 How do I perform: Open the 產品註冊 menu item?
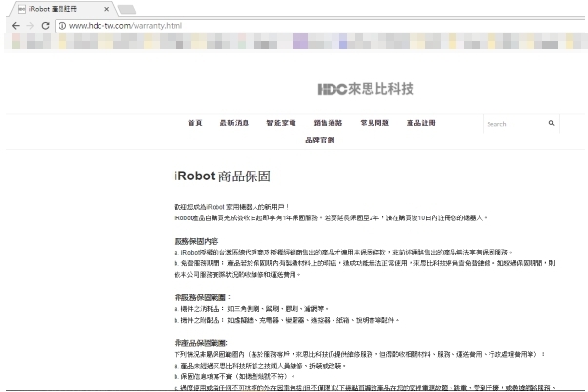click(x=420, y=123)
